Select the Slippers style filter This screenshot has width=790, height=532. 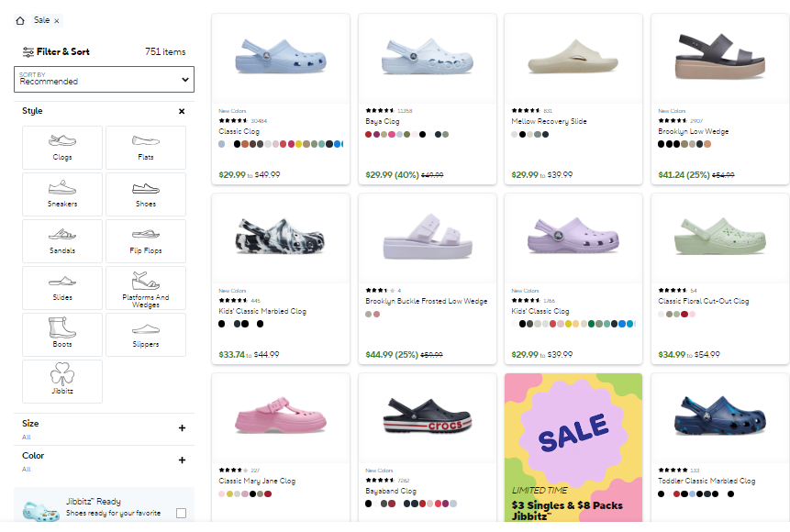[146, 335]
